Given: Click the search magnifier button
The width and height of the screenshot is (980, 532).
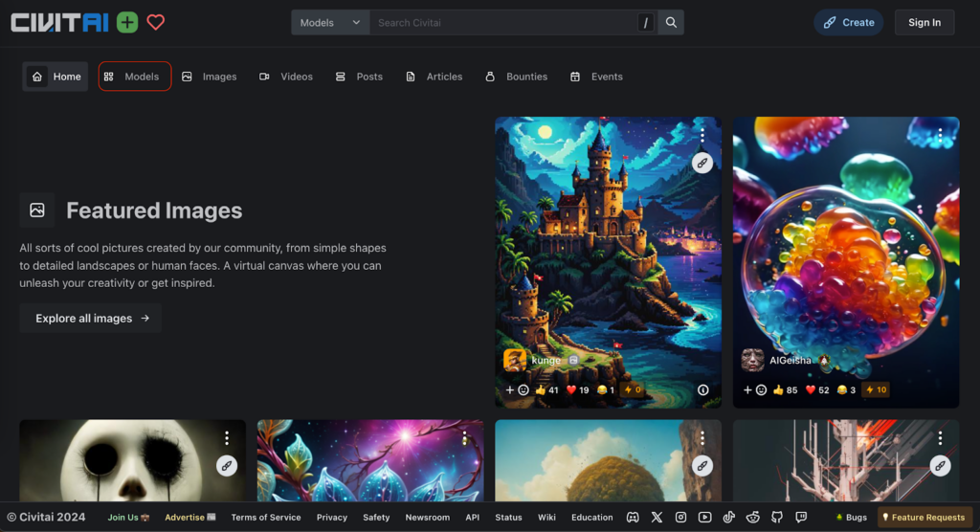Looking at the screenshot, I should 672,22.
